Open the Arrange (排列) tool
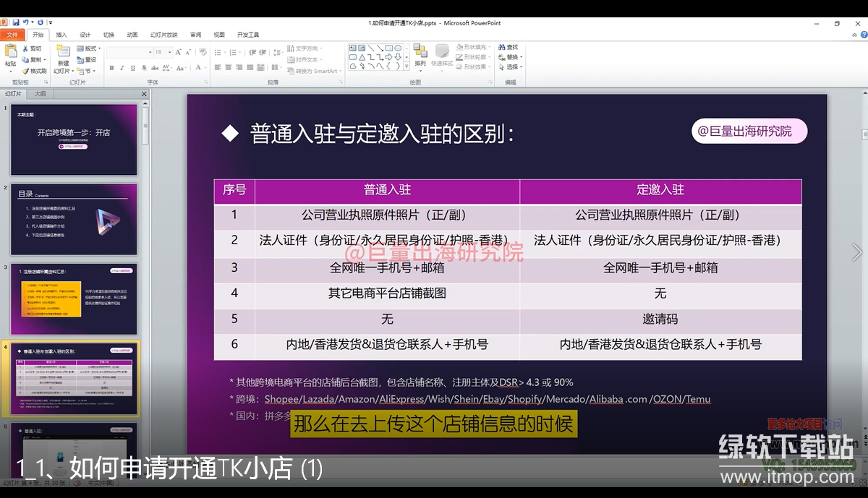Screen dimensions: 868x498 coord(420,53)
